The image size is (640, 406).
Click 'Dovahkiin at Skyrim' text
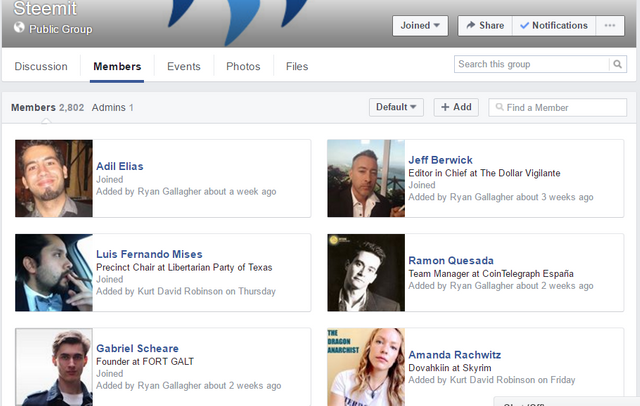click(x=450, y=368)
